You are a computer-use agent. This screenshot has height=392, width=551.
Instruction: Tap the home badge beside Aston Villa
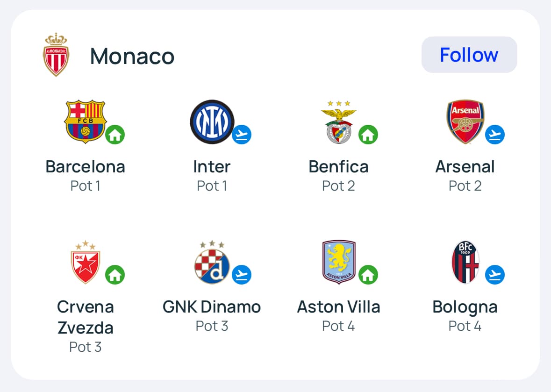[x=368, y=275]
